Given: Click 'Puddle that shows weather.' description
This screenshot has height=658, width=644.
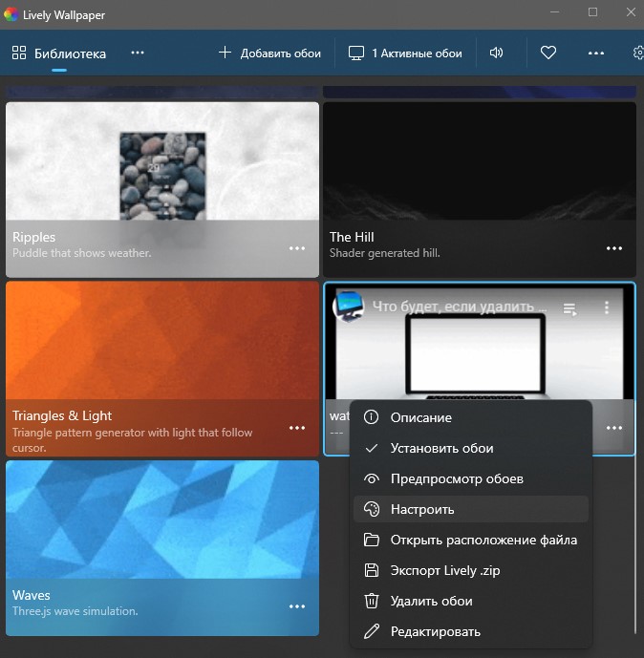Looking at the screenshot, I should coord(82,253).
